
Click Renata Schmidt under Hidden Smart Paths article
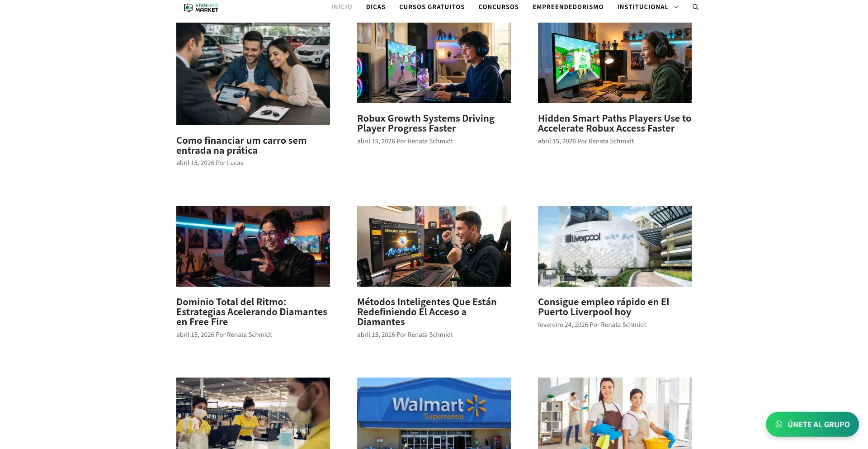[x=611, y=141]
